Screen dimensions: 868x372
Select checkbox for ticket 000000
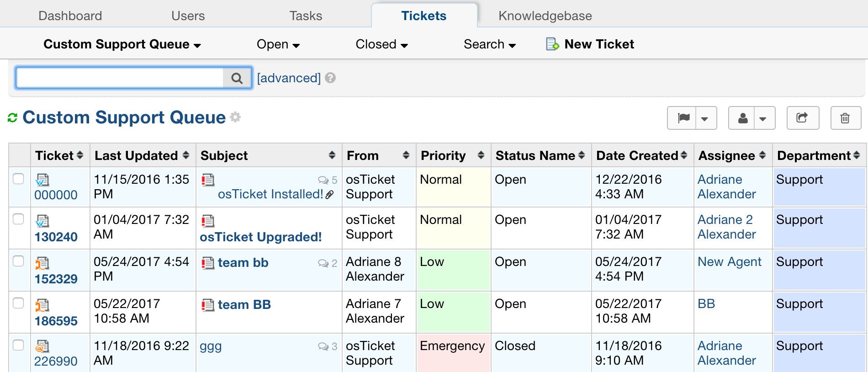[x=18, y=179]
